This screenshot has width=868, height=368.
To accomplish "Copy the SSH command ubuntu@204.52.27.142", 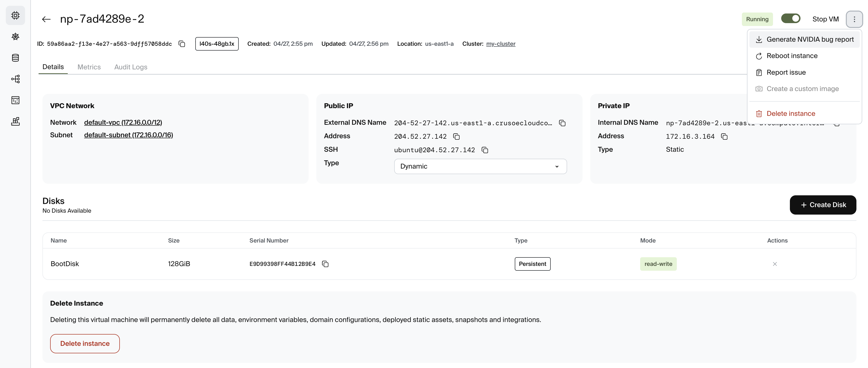I will click(x=485, y=150).
